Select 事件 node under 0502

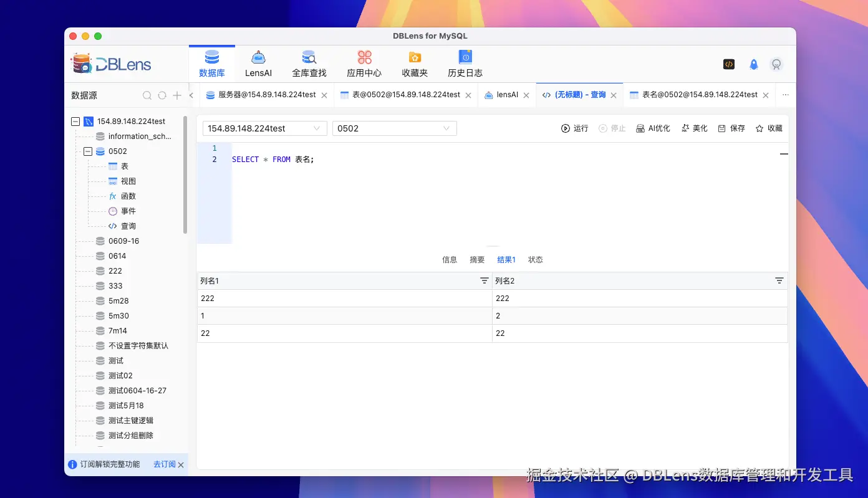[122, 211]
